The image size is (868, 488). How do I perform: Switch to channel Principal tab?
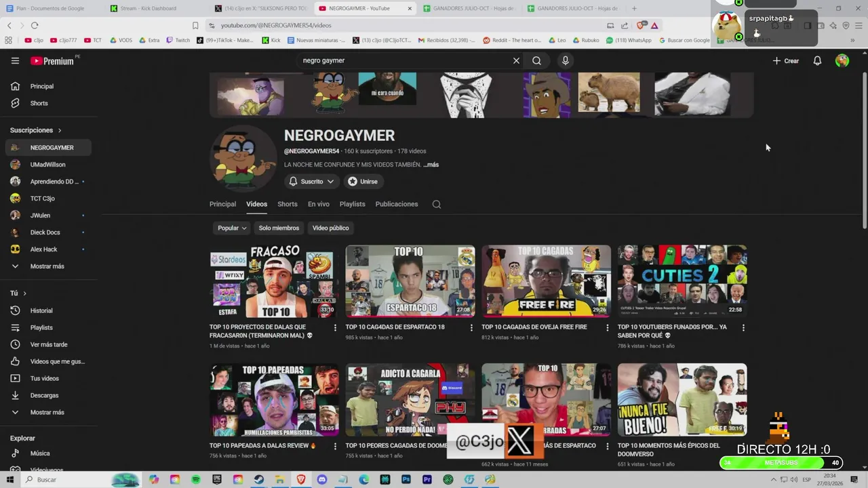[x=222, y=204]
